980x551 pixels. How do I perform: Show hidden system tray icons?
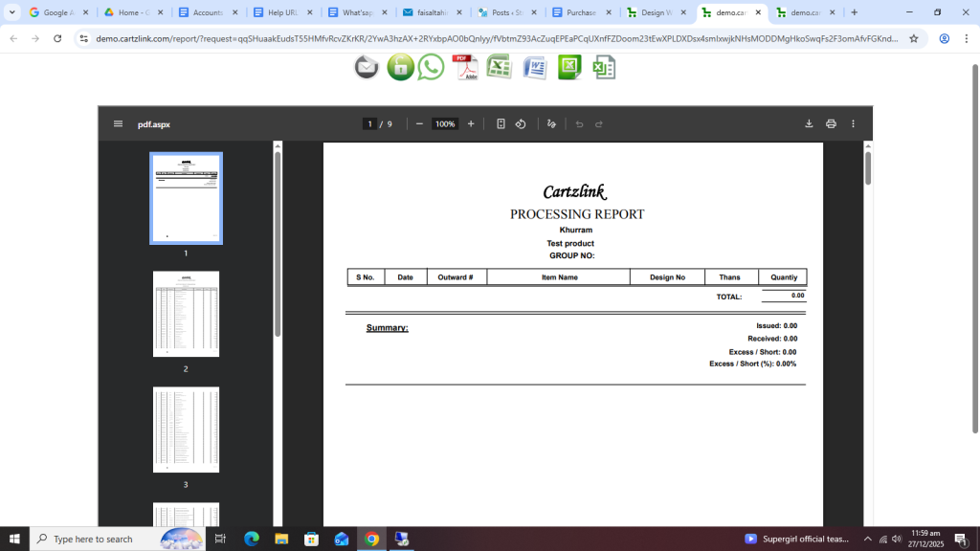point(867,540)
